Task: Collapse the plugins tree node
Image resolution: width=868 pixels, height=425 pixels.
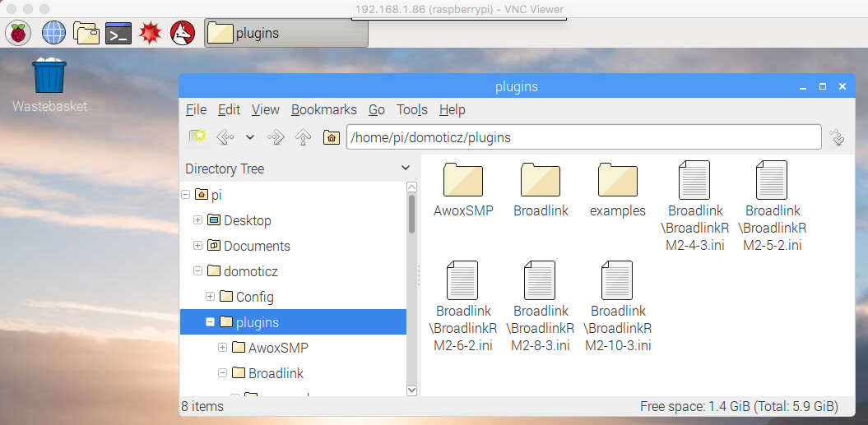Action: [x=210, y=322]
